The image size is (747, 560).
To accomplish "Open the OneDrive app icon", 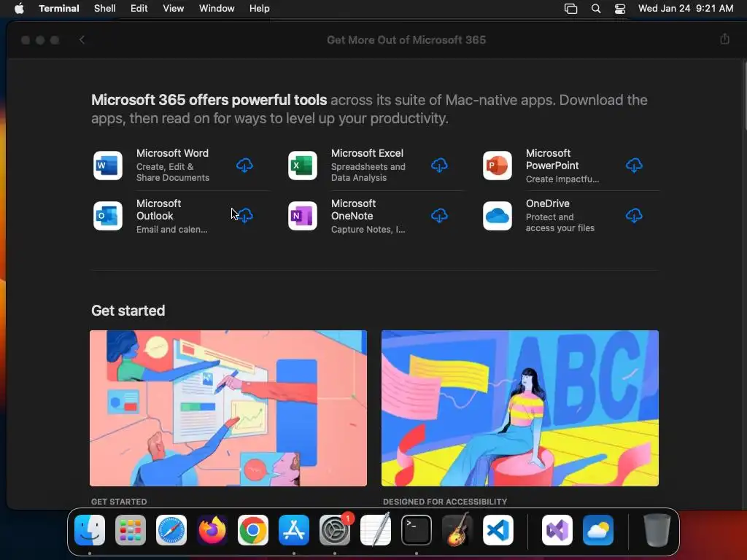I will pyautogui.click(x=498, y=216).
